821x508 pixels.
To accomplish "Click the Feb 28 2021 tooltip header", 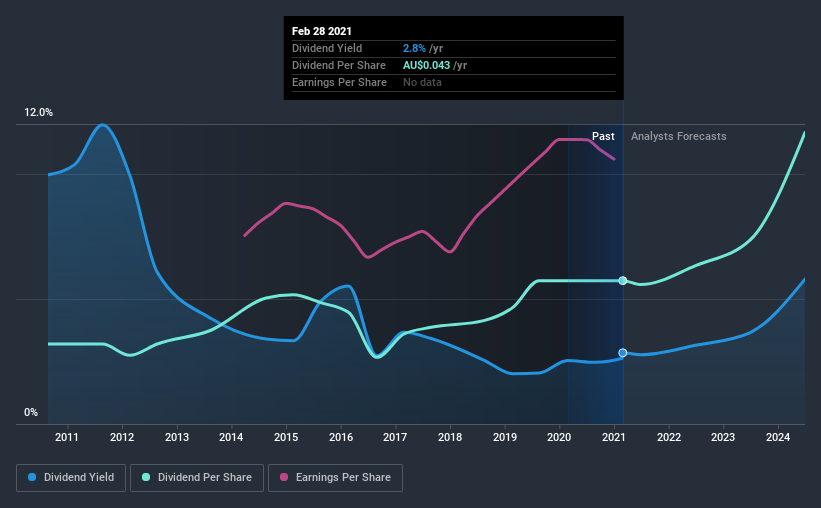I will 321,31.
